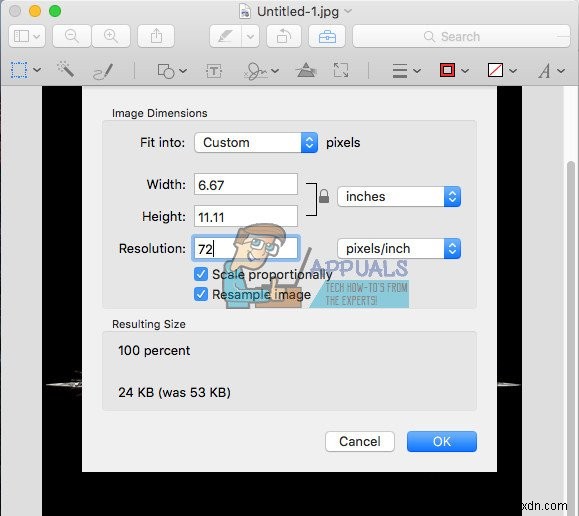Screen dimensions: 579x516
Task: Confirm with the OK button
Action: [x=442, y=441]
